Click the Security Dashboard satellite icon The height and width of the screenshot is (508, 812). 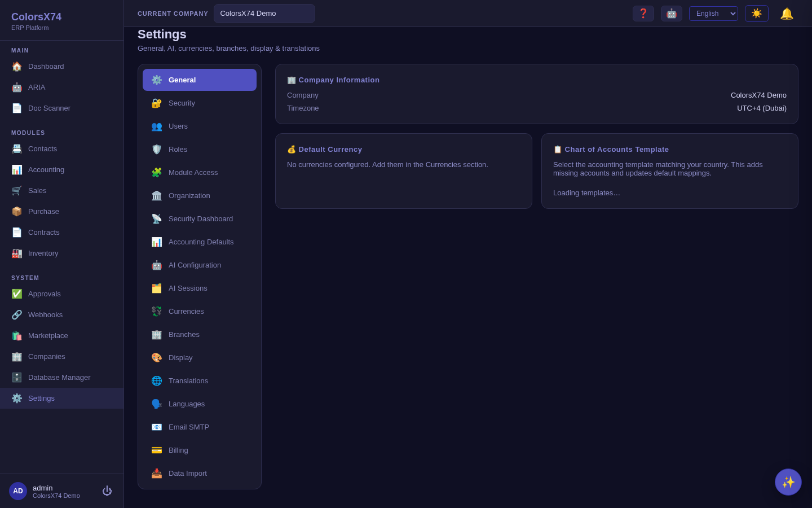[x=157, y=219]
